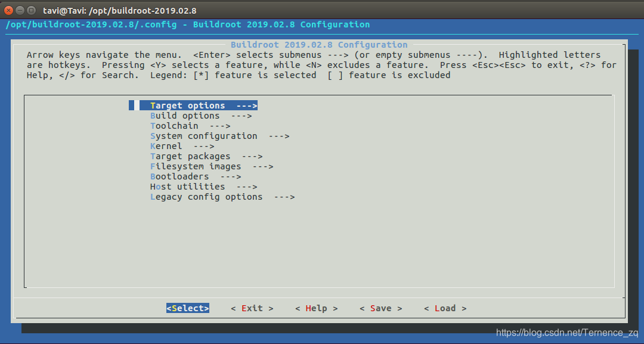
Task: Open the Legacy config options submenu
Action: pos(222,197)
